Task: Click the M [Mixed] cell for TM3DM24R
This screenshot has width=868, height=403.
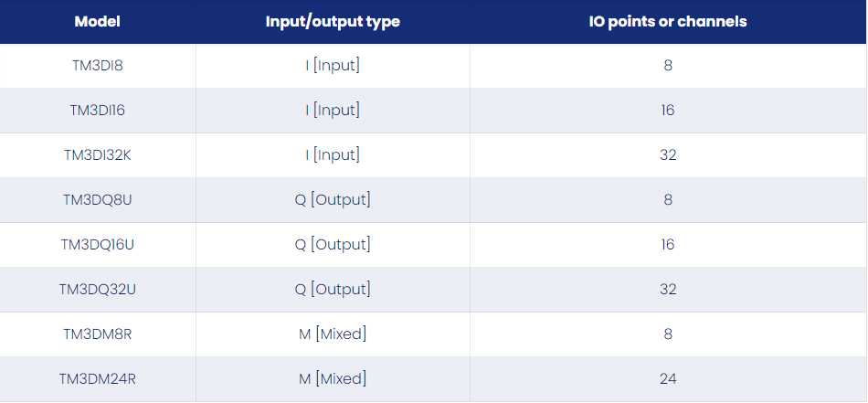Action: pos(333,379)
